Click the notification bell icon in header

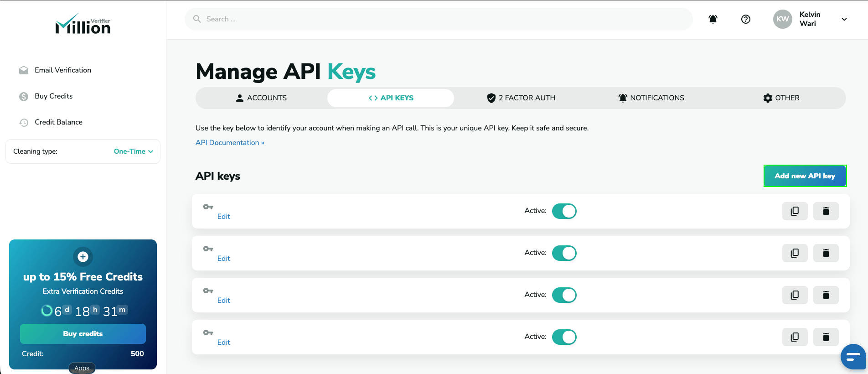[x=713, y=19]
